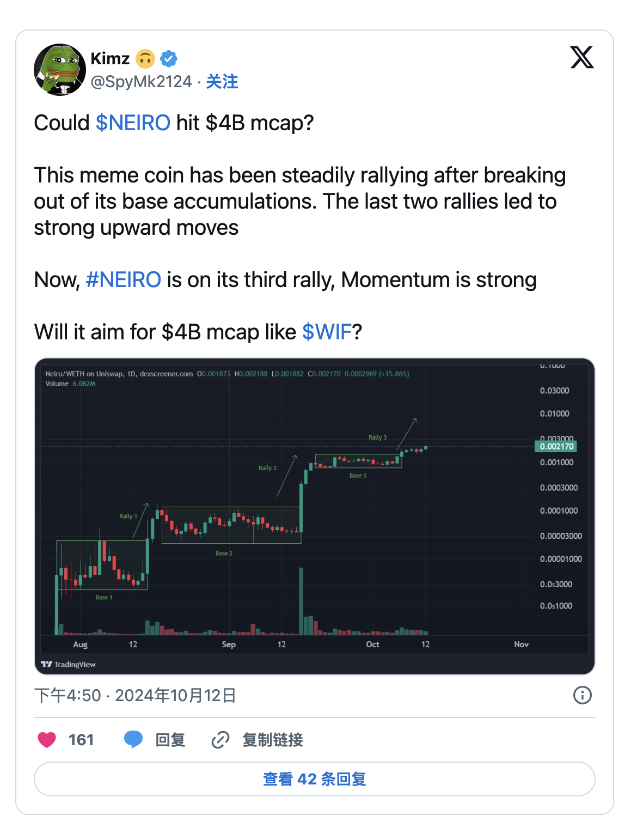Click the copy link chain icon
The image size is (637, 840).
point(220,740)
